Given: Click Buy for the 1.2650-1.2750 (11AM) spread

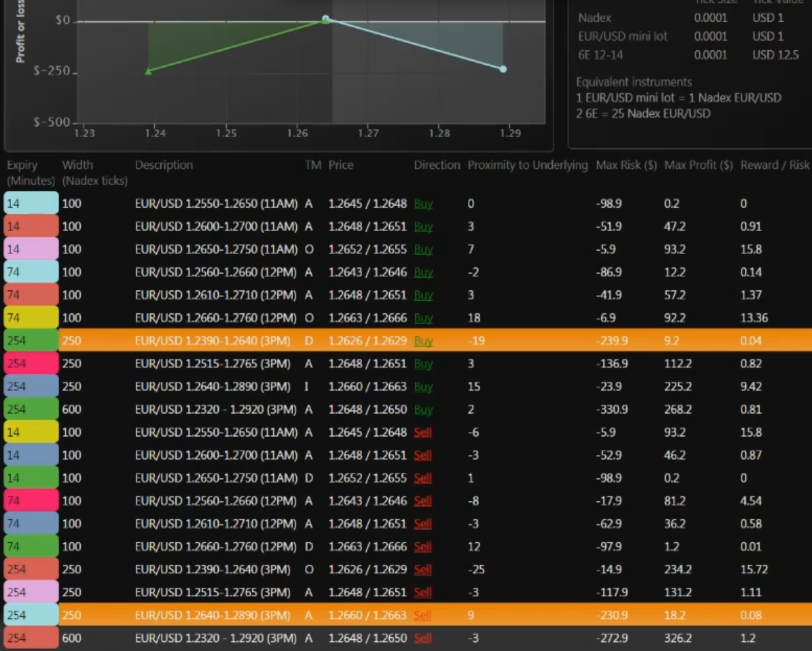Looking at the screenshot, I should pyautogui.click(x=423, y=249).
